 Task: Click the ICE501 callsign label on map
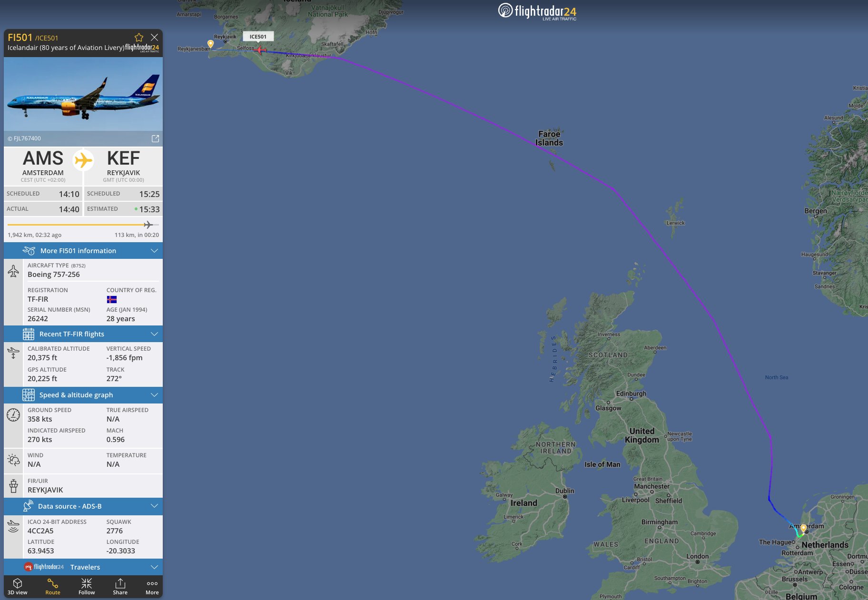coord(258,37)
